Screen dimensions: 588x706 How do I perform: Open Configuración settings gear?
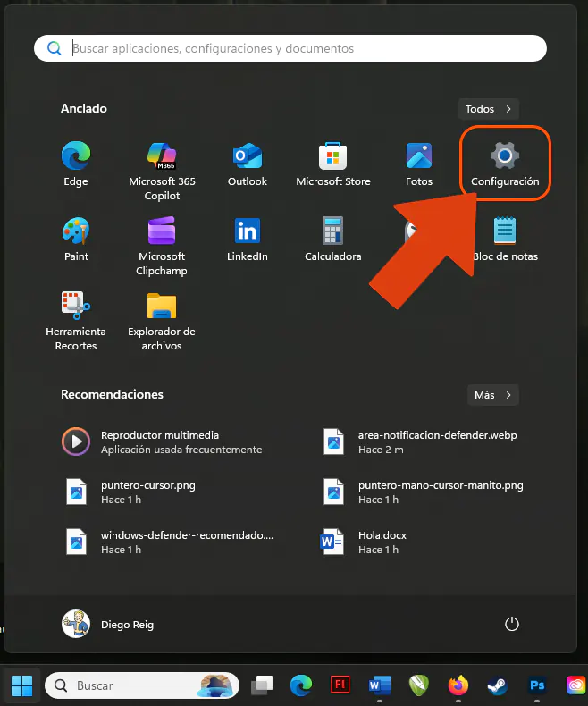click(505, 164)
